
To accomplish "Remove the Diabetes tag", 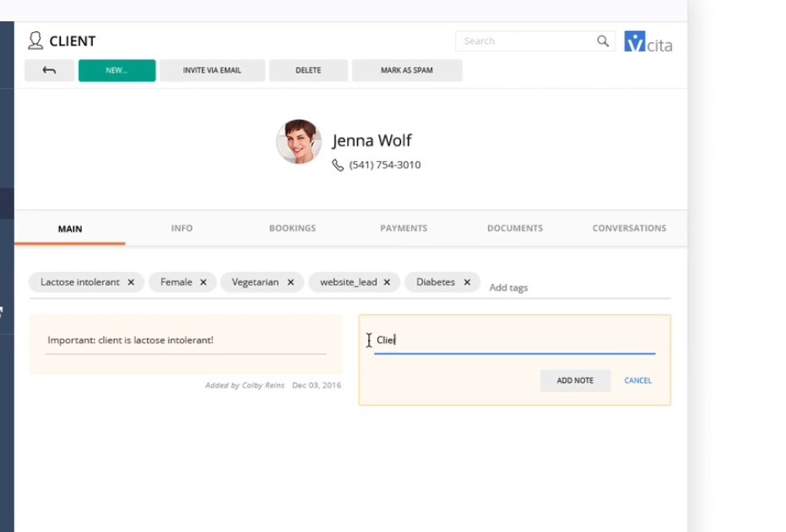I will click(467, 283).
